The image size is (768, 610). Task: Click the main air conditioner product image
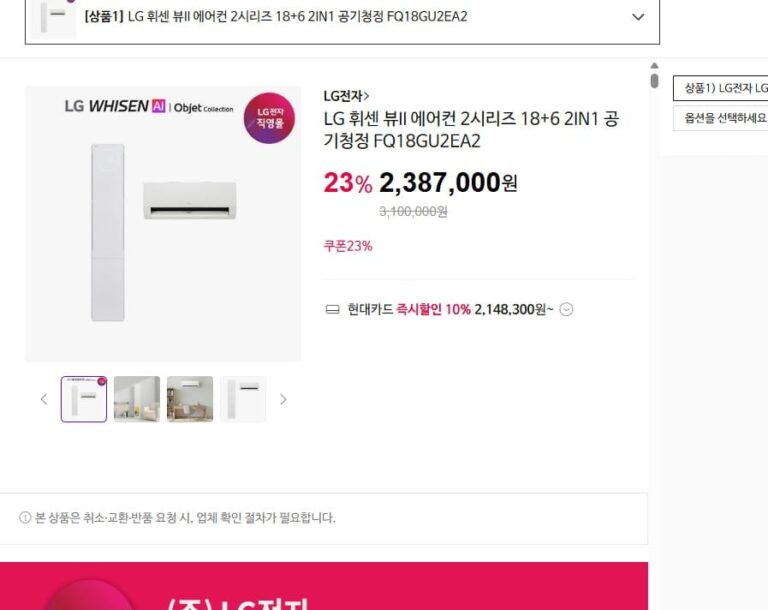click(x=163, y=224)
